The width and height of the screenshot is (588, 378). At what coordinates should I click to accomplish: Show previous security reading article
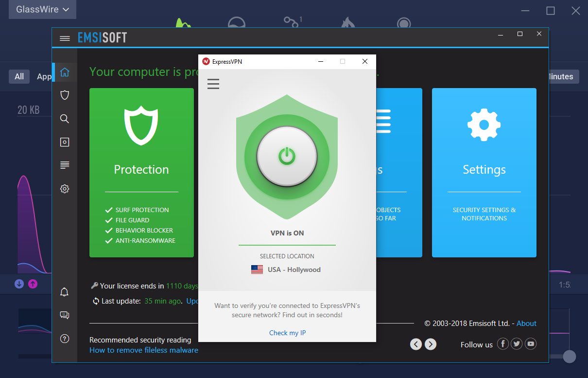pyautogui.click(x=416, y=344)
